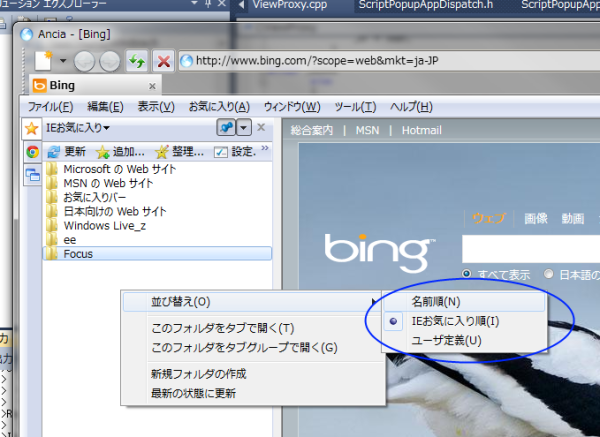Open the 日本向けの Web サイト folder

115,212
